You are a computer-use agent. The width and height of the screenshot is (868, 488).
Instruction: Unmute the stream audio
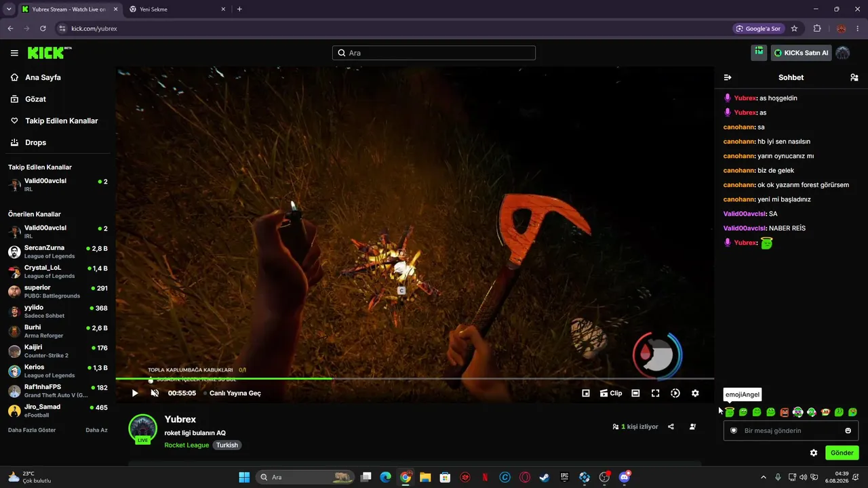[x=155, y=393]
